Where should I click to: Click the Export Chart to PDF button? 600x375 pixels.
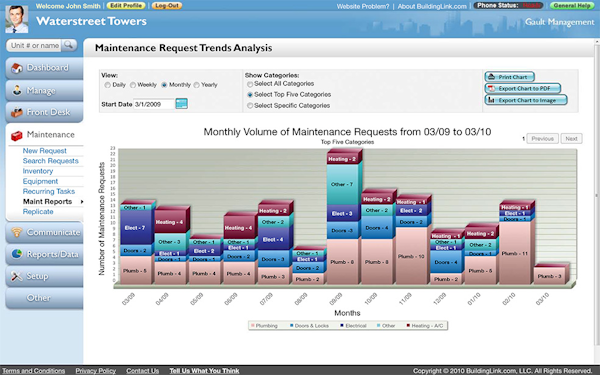tap(523, 88)
